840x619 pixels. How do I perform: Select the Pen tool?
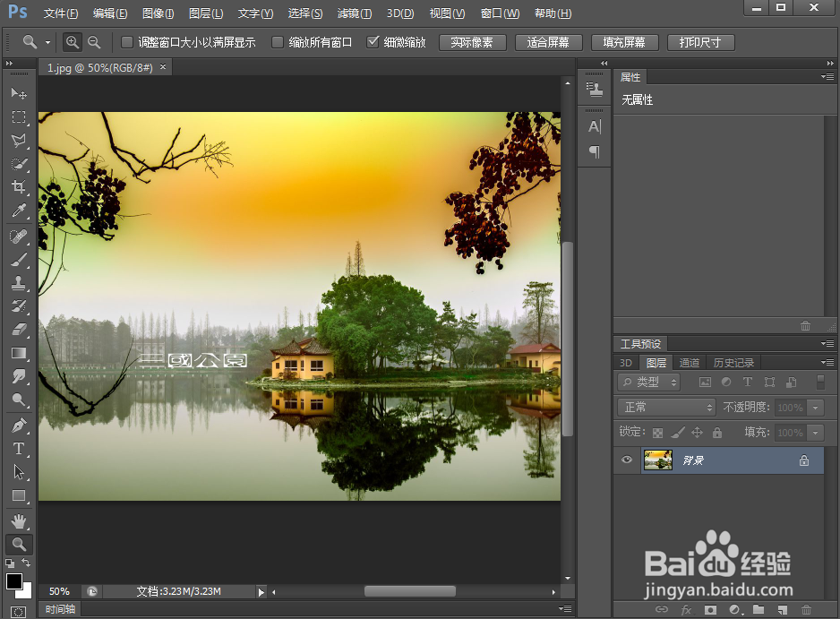click(19, 426)
